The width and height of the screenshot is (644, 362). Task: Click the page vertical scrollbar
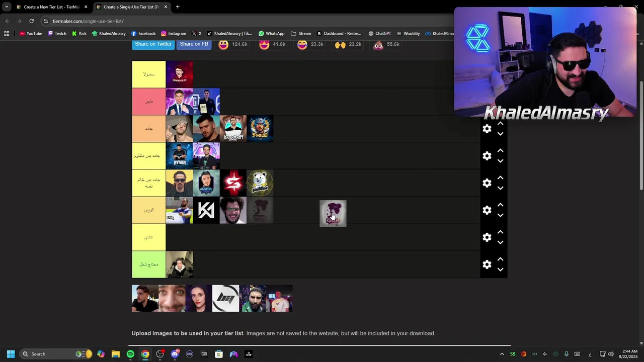click(x=641, y=136)
